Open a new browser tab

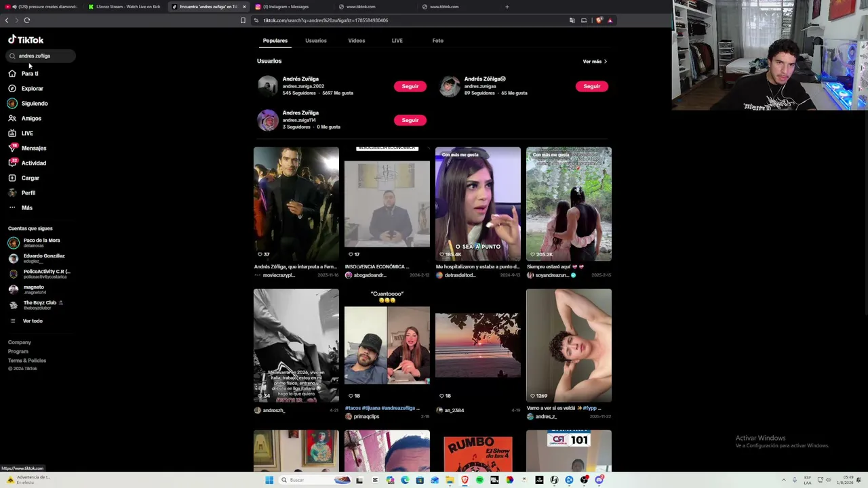(507, 7)
